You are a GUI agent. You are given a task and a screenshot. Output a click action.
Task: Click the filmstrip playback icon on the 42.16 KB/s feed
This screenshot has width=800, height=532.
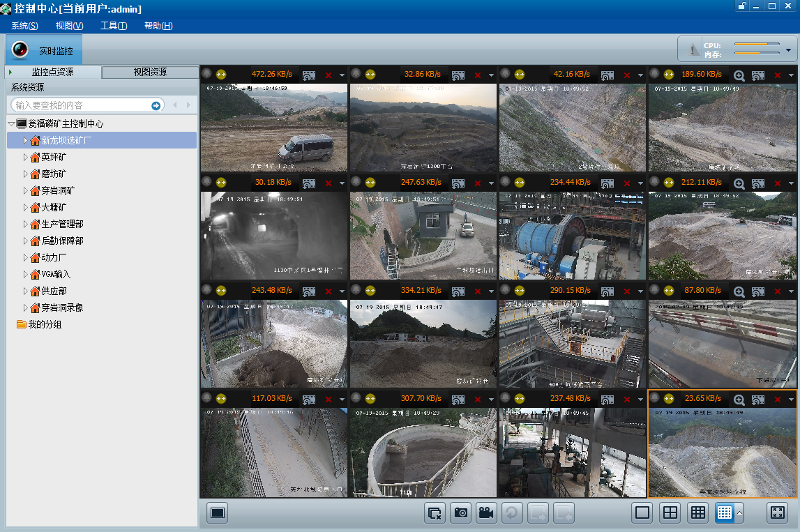607,75
